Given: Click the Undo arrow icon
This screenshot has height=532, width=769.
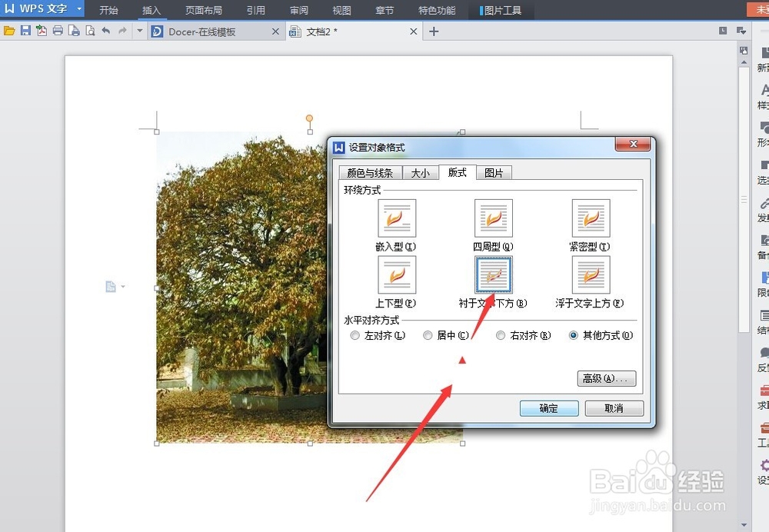Looking at the screenshot, I should pos(105,31).
